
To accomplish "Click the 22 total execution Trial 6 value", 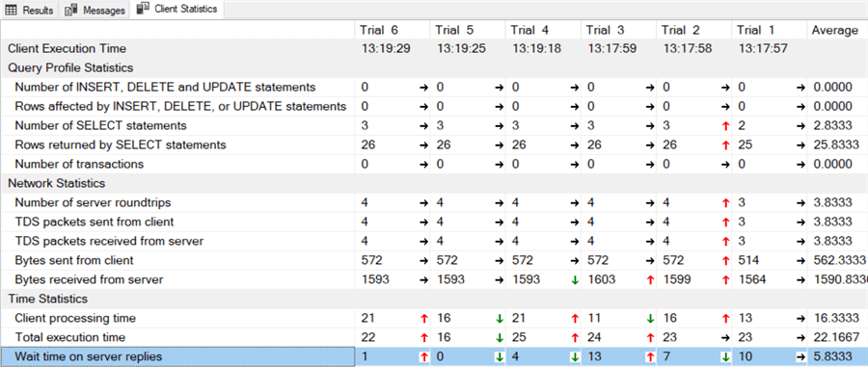I will 367,337.
